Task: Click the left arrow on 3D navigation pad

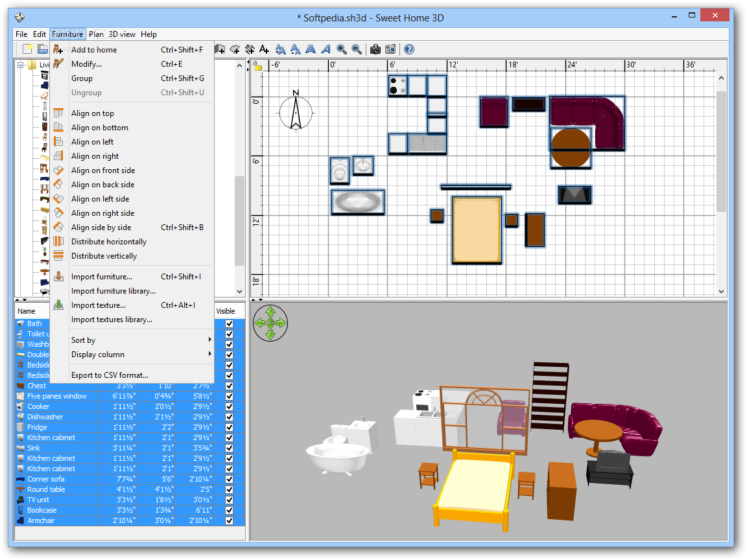Action: point(259,323)
